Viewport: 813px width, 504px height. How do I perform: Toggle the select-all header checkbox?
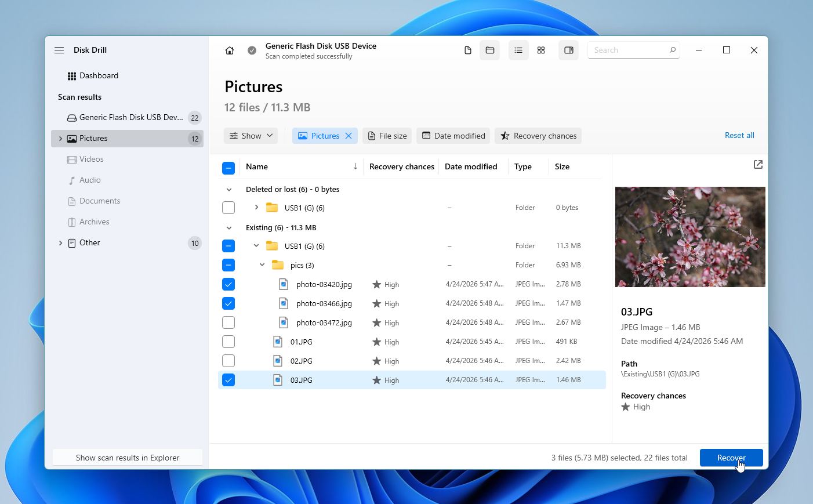pyautogui.click(x=228, y=168)
